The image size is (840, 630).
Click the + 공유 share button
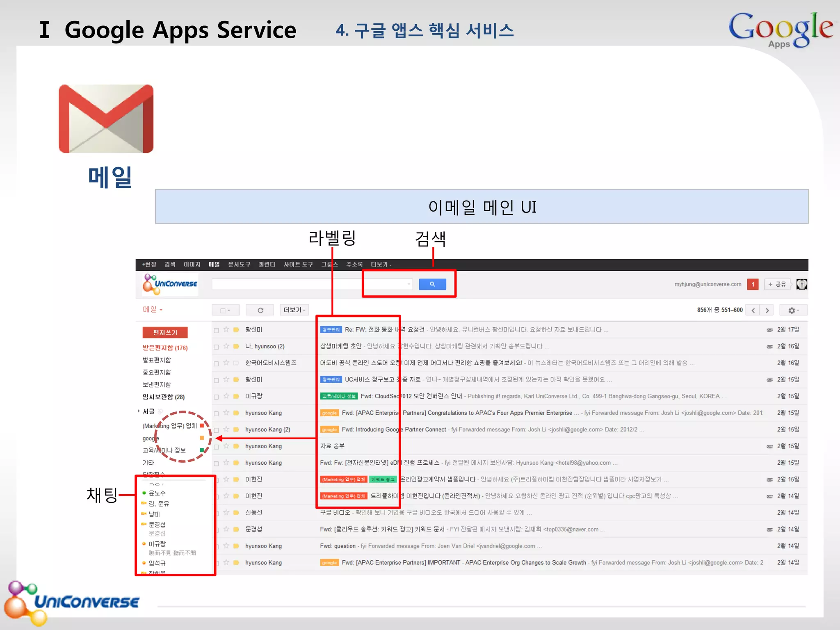(x=777, y=284)
